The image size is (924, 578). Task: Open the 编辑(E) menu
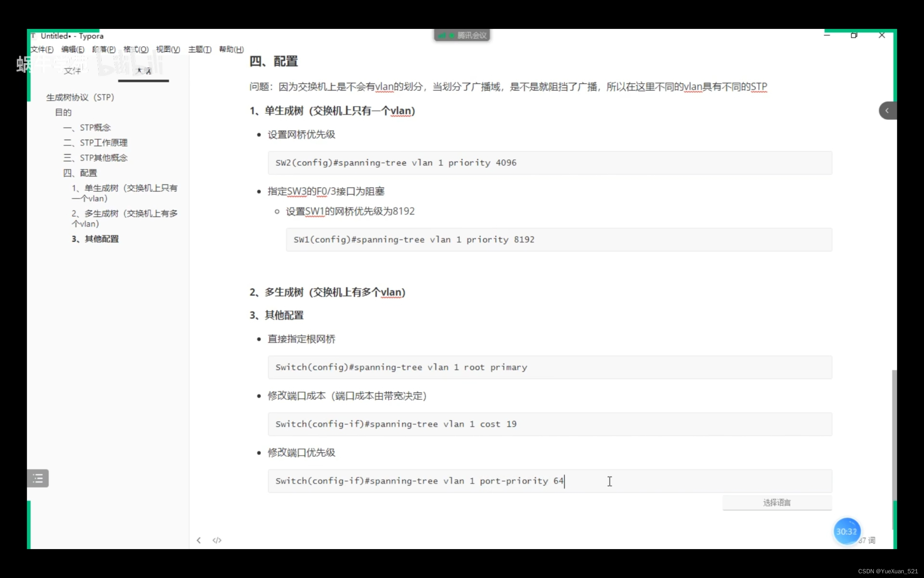(x=73, y=49)
